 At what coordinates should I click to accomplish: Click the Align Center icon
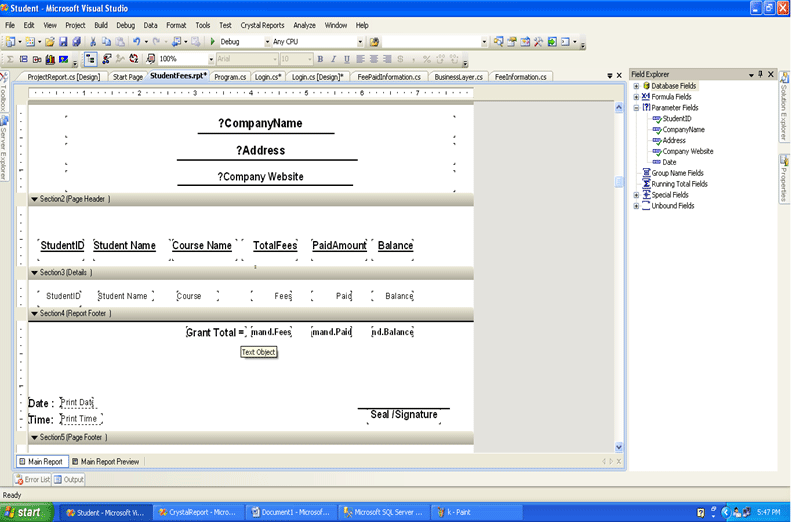[374, 60]
